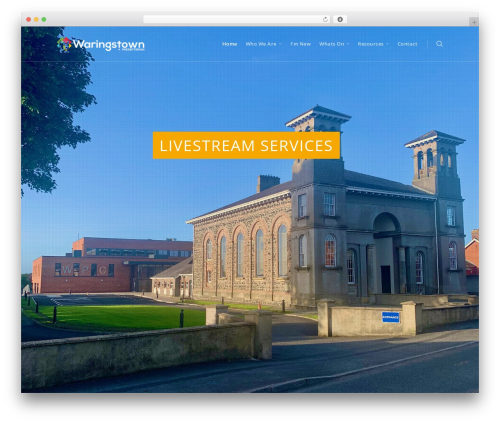
Task: Expand the Resources dropdown chevron
Action: pyautogui.click(x=387, y=44)
